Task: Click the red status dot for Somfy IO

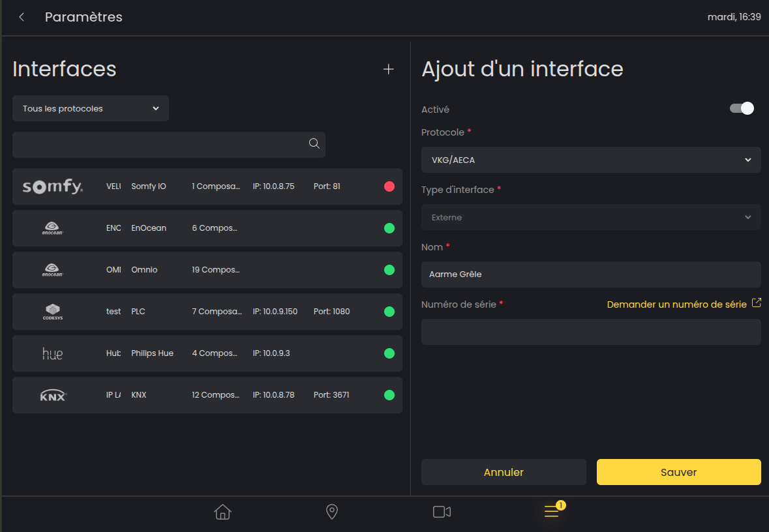Action: coord(389,186)
